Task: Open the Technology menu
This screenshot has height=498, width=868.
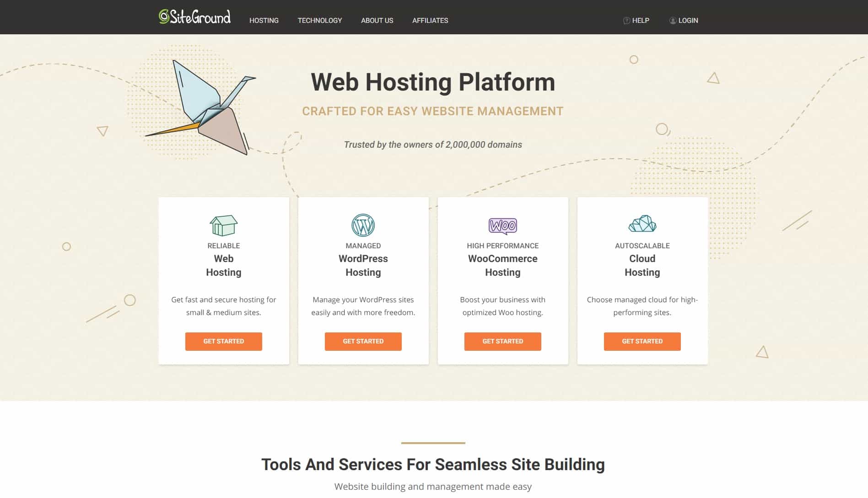Action: (x=320, y=21)
